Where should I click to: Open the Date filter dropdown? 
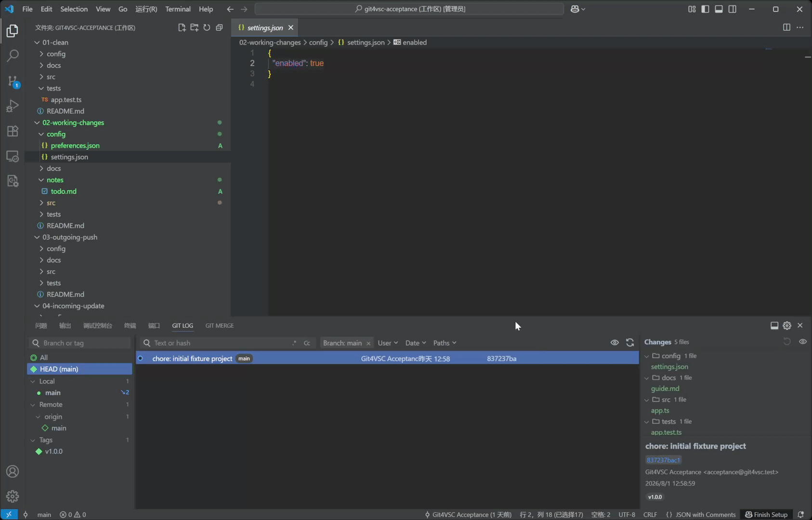[x=416, y=343]
